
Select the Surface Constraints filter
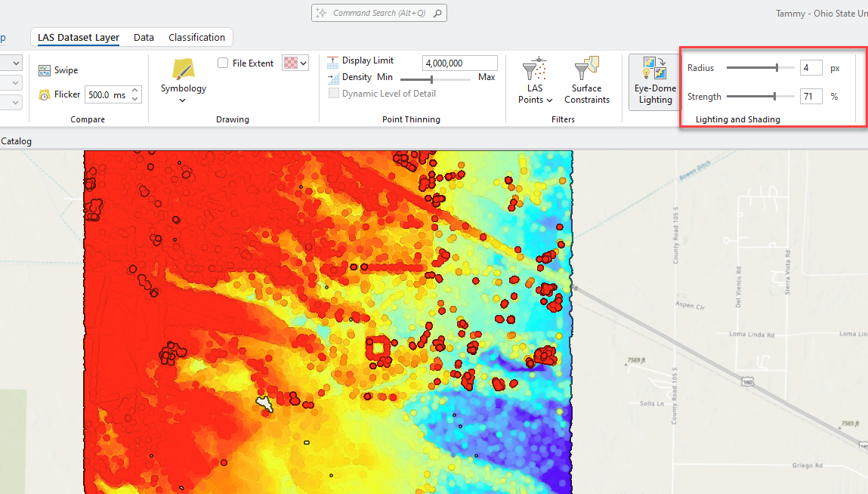pos(586,83)
